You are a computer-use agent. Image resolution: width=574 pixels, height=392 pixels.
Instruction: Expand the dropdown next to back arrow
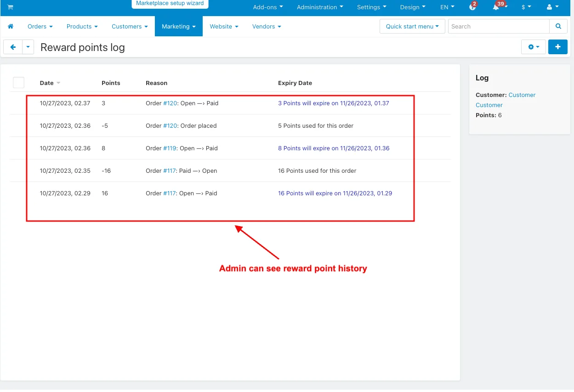[28, 47]
